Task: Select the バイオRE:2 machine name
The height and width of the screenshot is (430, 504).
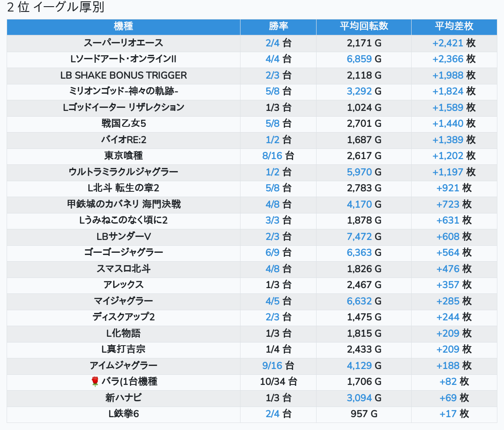Action: [x=123, y=140]
